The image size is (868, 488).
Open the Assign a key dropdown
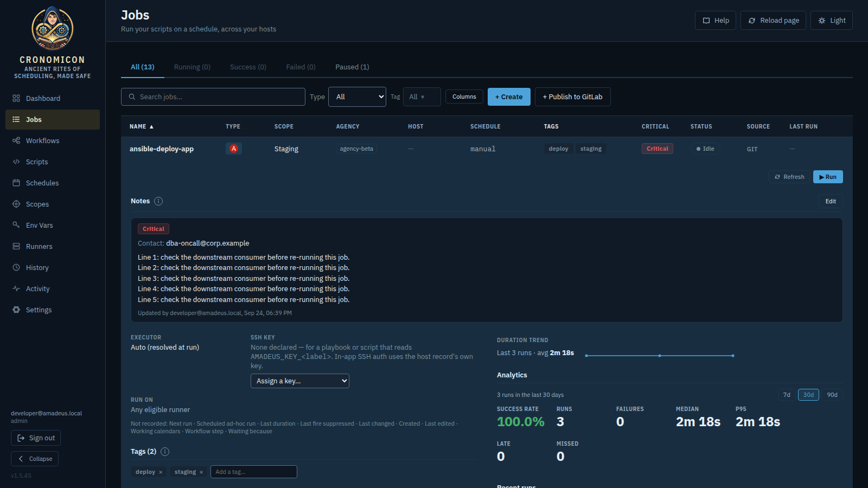click(300, 381)
